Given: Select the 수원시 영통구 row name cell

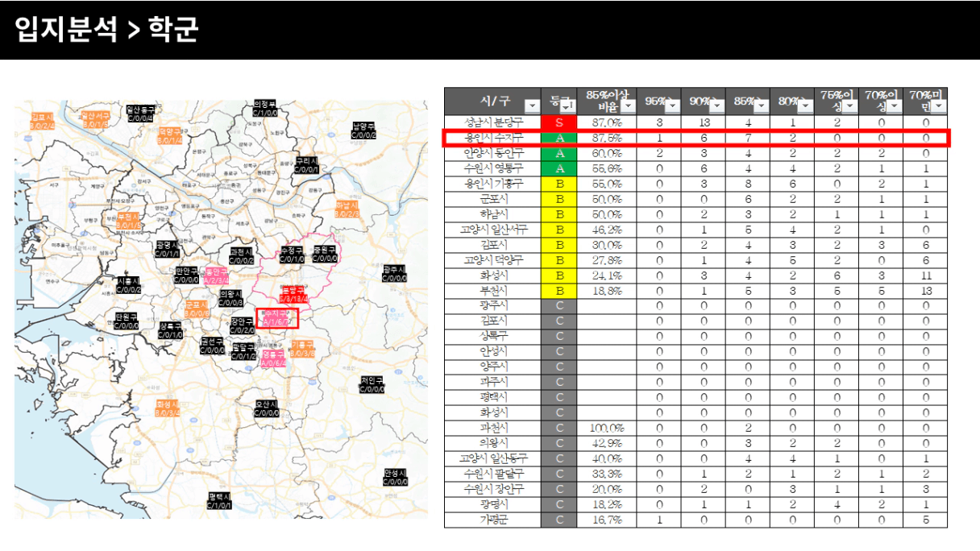Looking at the screenshot, I should pos(493,168).
